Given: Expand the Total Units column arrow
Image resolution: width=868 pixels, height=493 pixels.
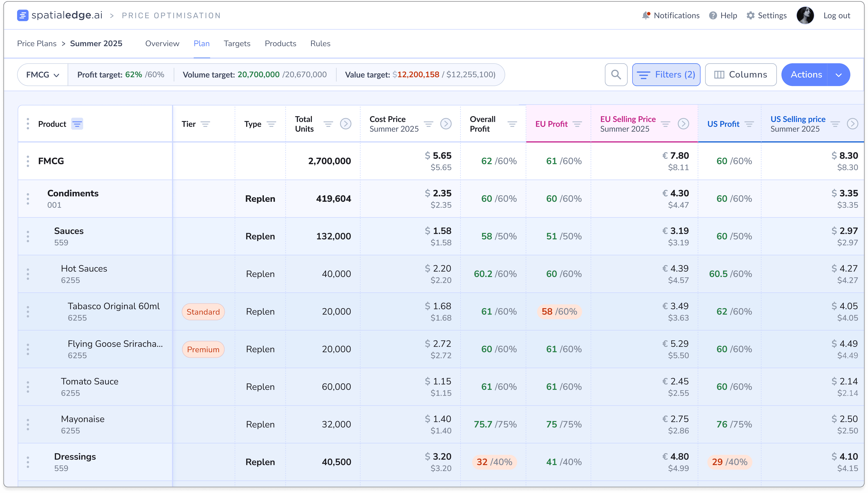Looking at the screenshot, I should coord(345,124).
